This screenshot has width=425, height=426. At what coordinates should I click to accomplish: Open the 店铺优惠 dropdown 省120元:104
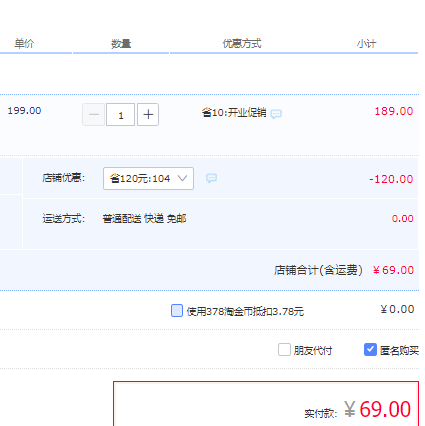[x=148, y=179]
